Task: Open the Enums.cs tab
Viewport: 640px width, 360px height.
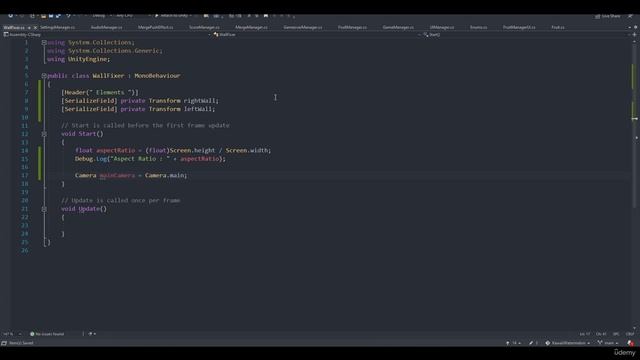Action: tap(478, 27)
